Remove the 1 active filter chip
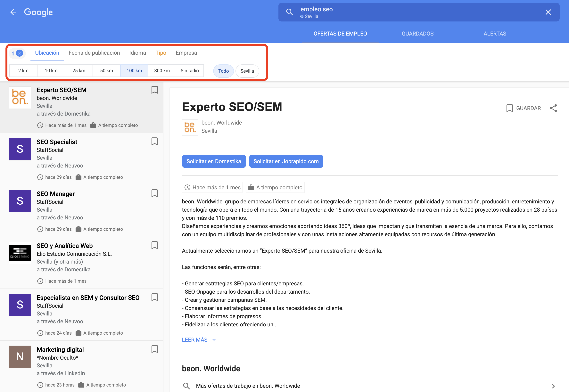 (x=19, y=53)
